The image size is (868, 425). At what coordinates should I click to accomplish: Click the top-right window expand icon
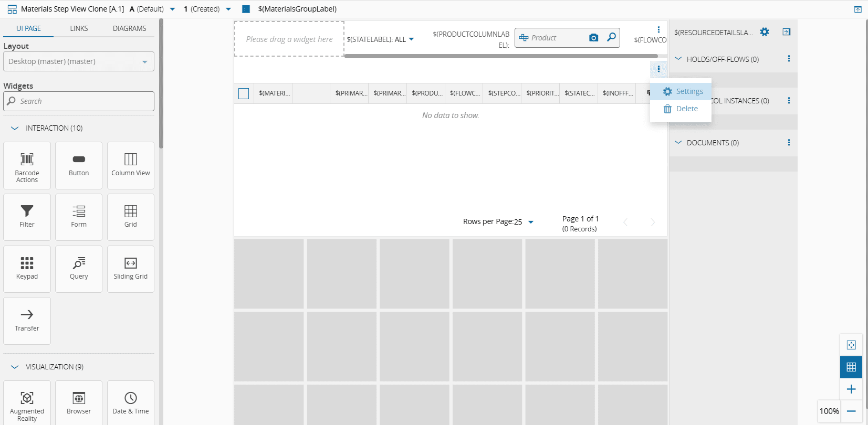(857, 9)
